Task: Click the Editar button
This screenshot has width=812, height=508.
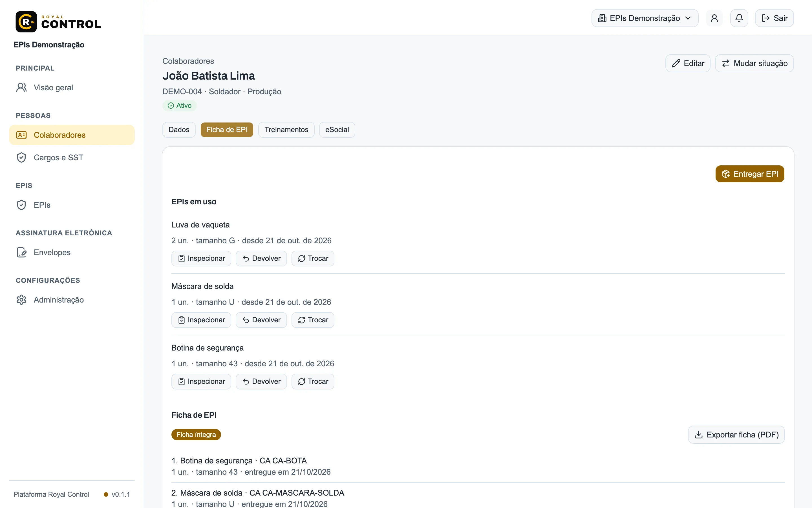Action: tap(688, 63)
